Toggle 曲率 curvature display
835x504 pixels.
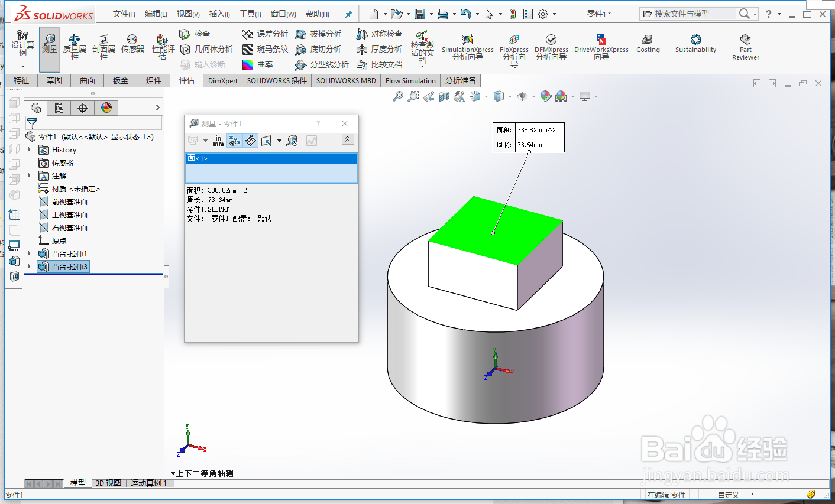click(x=257, y=65)
